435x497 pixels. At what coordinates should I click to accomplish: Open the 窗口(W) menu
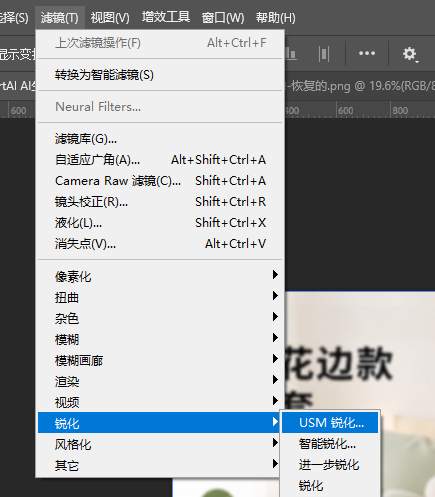pos(223,18)
